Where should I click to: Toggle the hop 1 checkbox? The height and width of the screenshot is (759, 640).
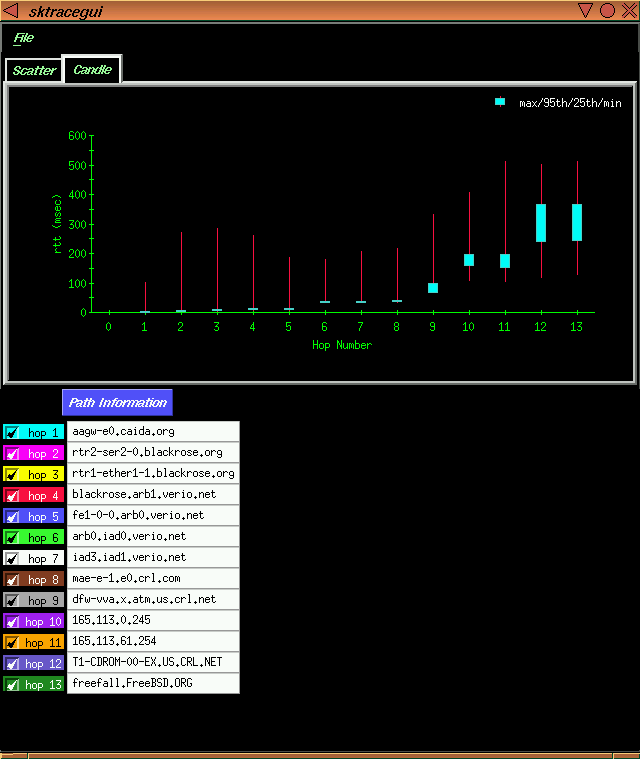pyautogui.click(x=12, y=433)
